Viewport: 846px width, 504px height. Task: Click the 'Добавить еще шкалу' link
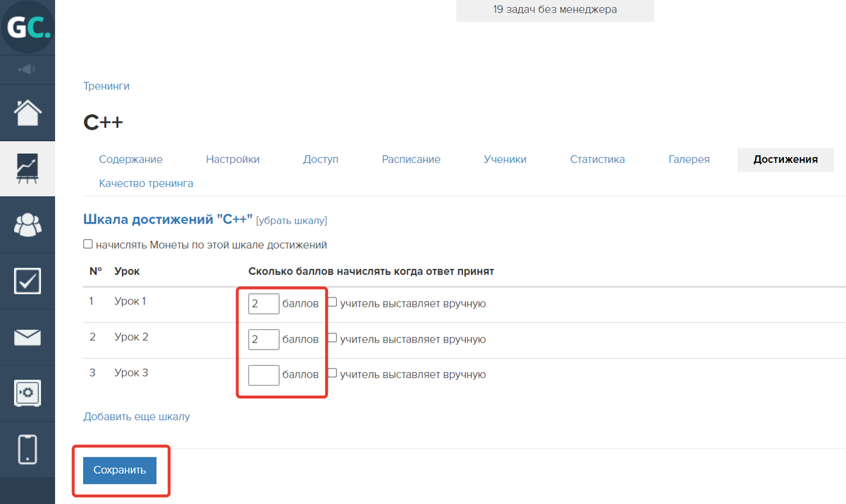coord(137,417)
